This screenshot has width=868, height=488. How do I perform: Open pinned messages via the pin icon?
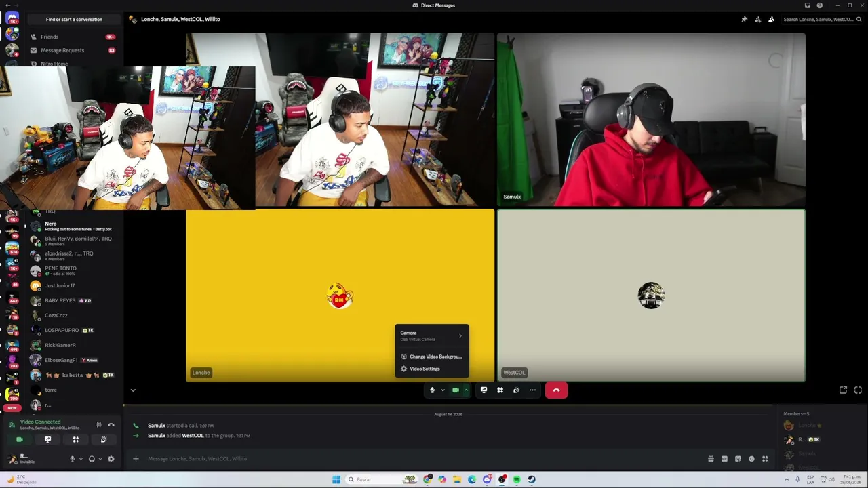[x=744, y=19]
